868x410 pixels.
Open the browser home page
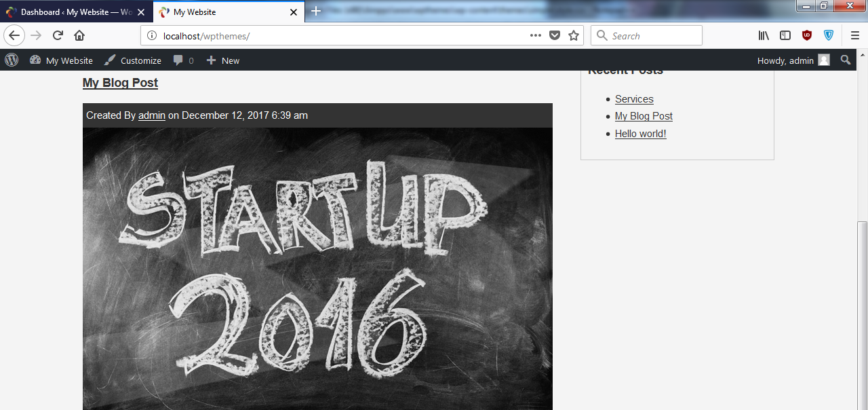click(x=79, y=35)
